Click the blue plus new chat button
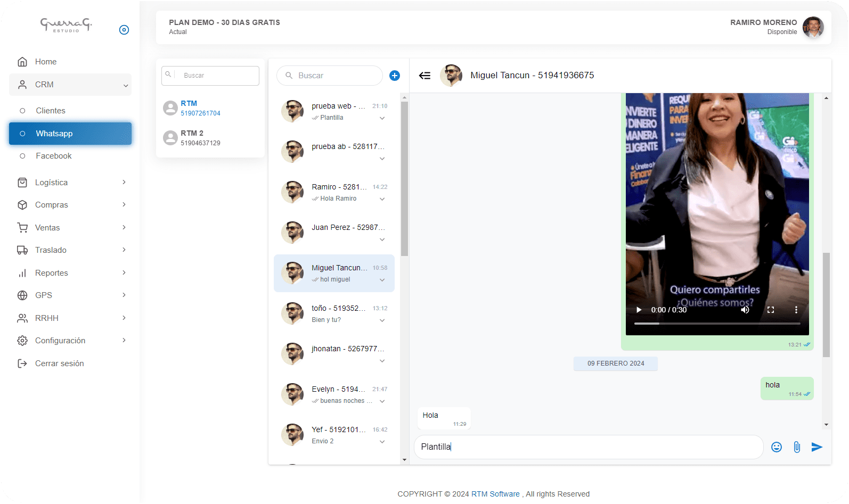The image size is (849, 504). coord(395,76)
